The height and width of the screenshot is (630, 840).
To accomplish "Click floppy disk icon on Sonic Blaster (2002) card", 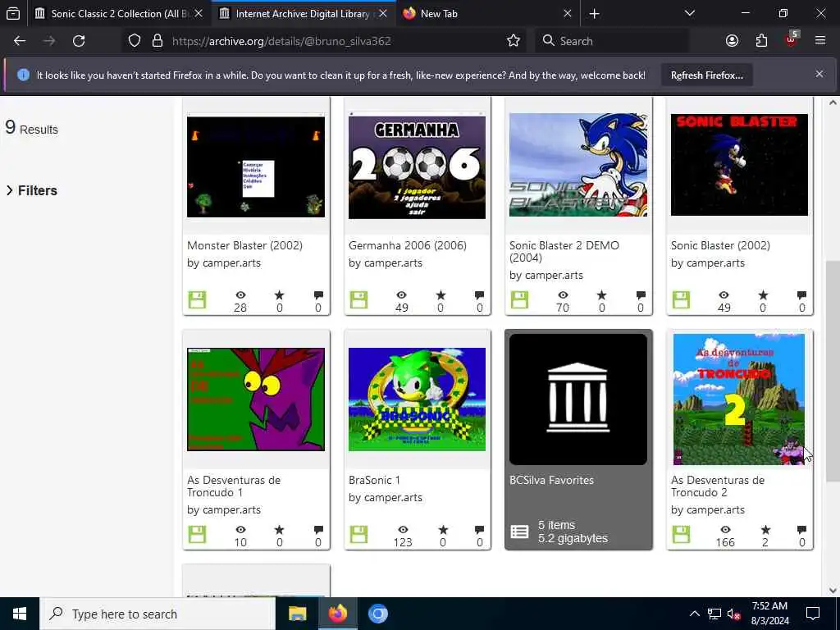I will click(681, 300).
